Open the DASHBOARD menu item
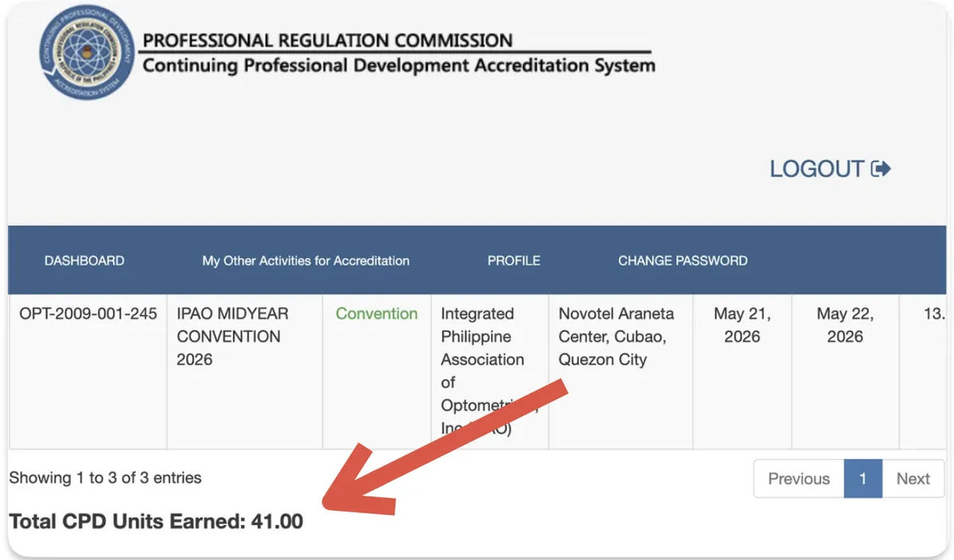This screenshot has height=560, width=954. coord(84,261)
